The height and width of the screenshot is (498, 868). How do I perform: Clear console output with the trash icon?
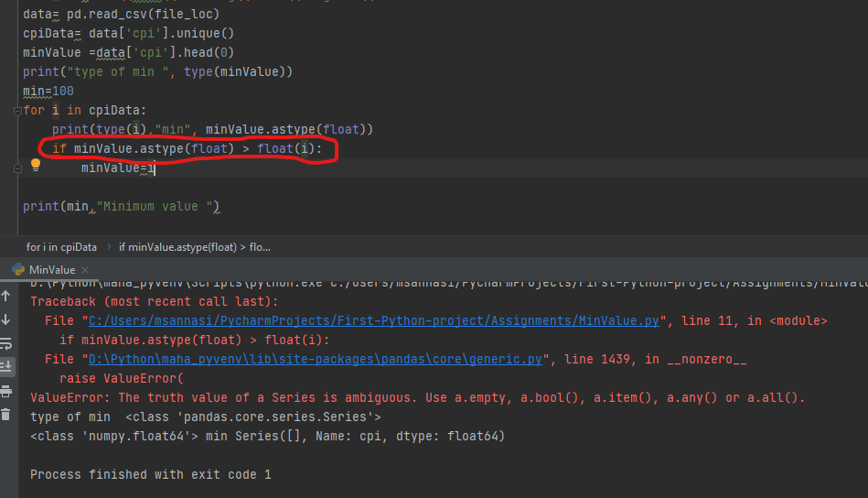(x=6, y=415)
